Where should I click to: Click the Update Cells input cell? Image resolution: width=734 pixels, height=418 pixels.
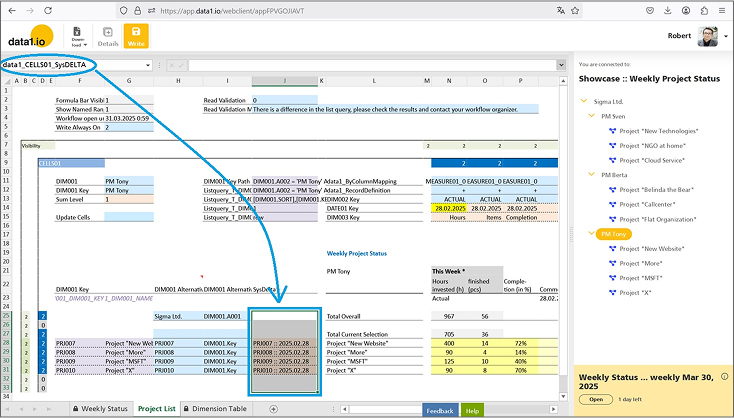(129, 217)
